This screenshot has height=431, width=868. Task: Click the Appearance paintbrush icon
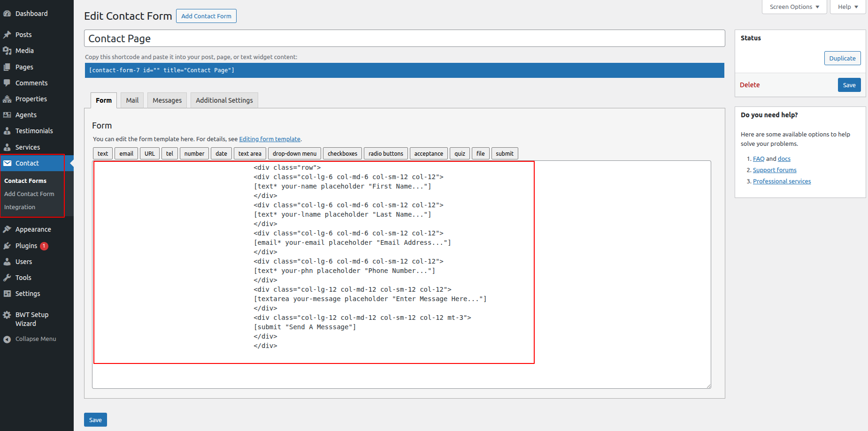point(7,229)
